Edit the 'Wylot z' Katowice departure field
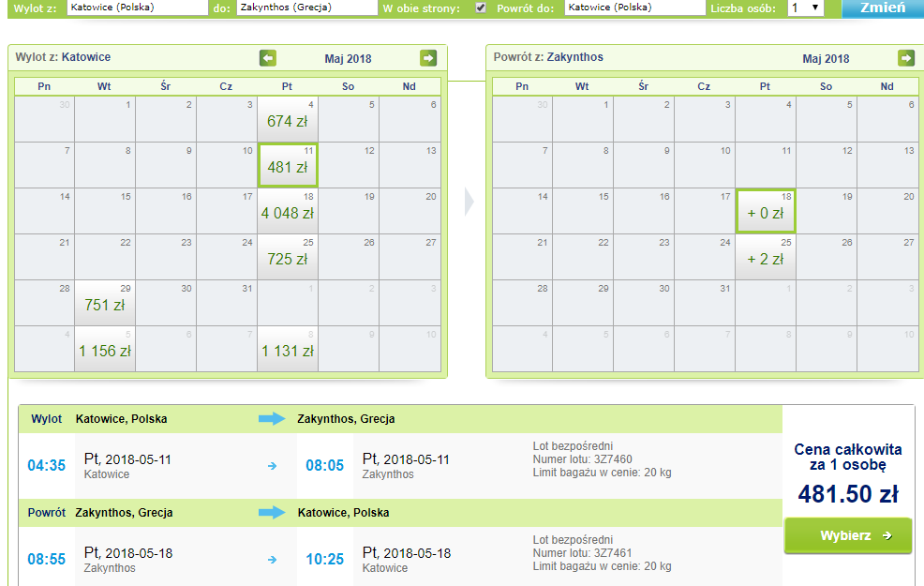Viewport: 924px width, 586px height. point(137,8)
